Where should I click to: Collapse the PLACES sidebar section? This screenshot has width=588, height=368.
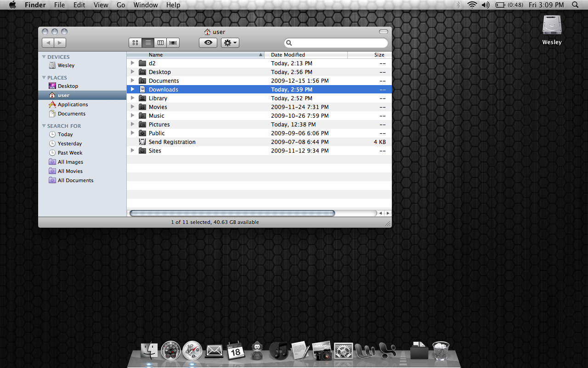click(x=44, y=78)
